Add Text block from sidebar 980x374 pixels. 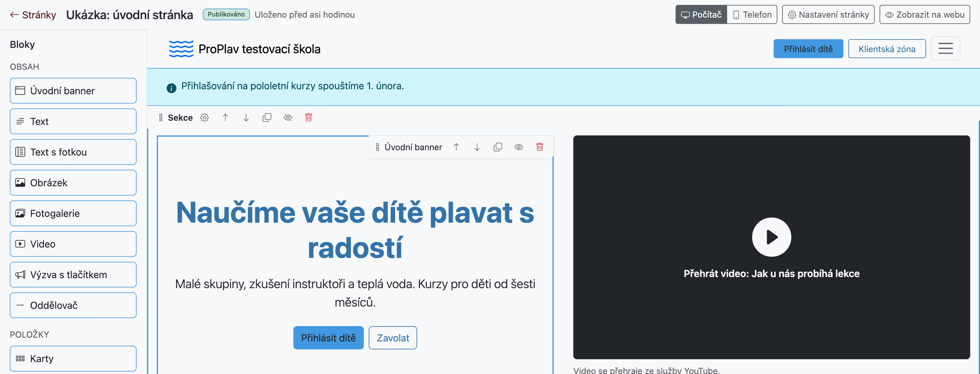[73, 121]
